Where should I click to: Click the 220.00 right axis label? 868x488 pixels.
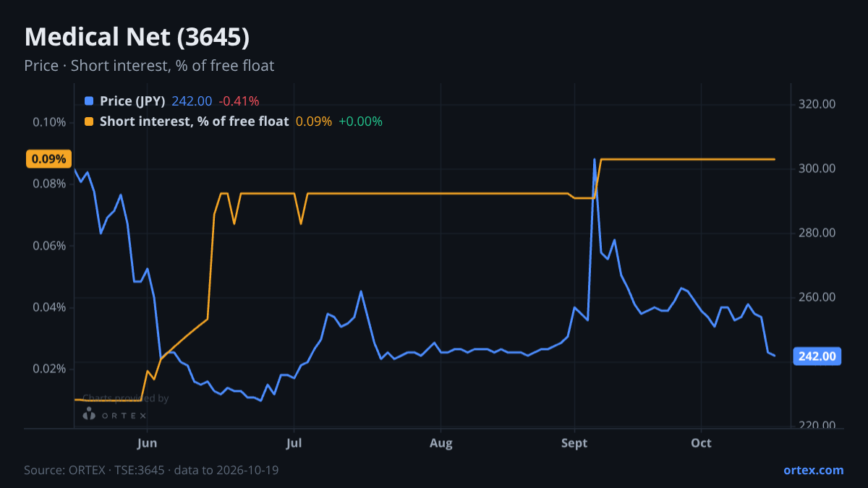(818, 426)
